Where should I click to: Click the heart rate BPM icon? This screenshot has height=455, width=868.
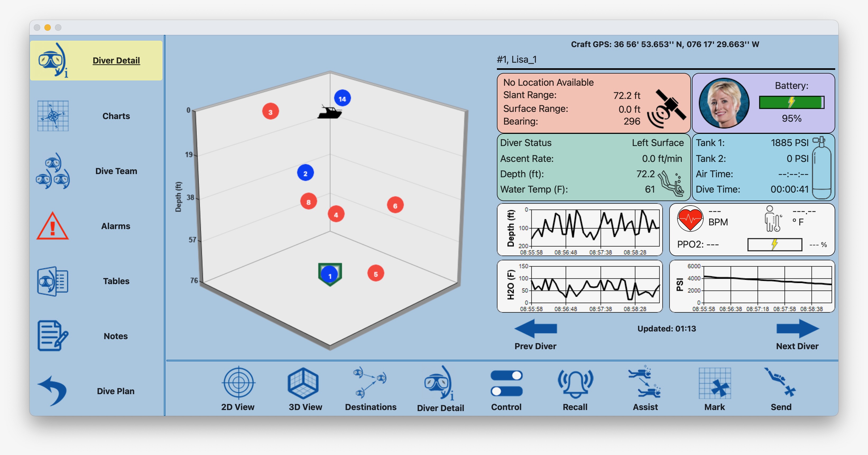pos(690,219)
